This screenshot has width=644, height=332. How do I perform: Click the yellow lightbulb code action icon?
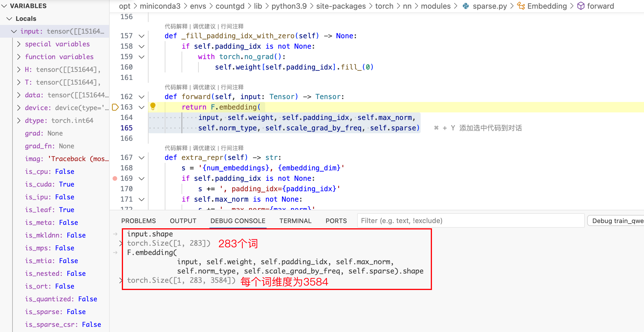coord(153,106)
